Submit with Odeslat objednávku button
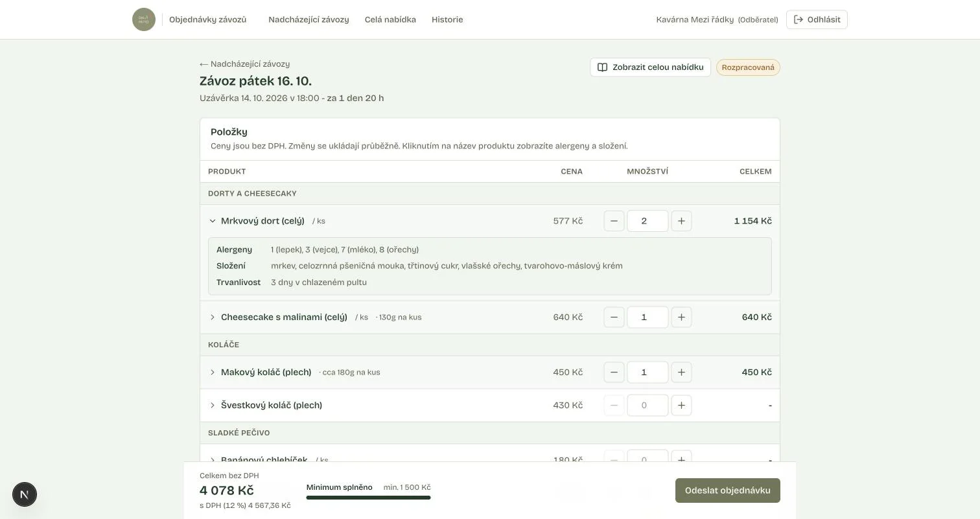Screen dimensions: 980x519 coord(727,490)
